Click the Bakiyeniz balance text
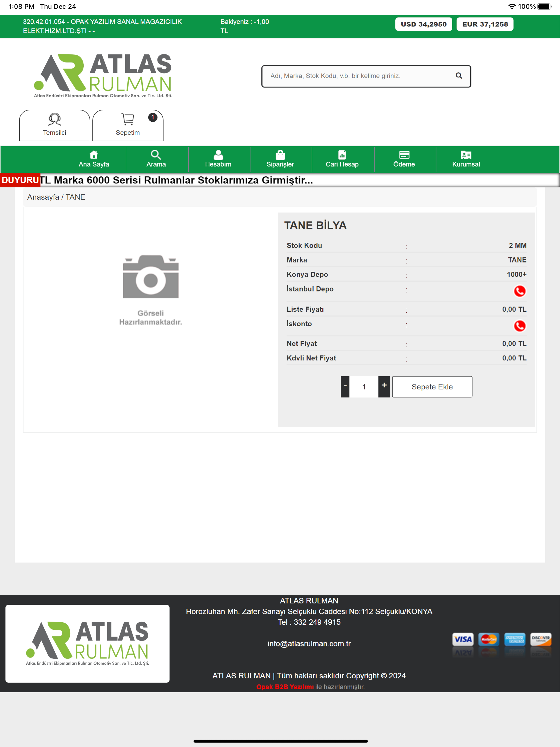This screenshot has height=747, width=560. coord(245,26)
